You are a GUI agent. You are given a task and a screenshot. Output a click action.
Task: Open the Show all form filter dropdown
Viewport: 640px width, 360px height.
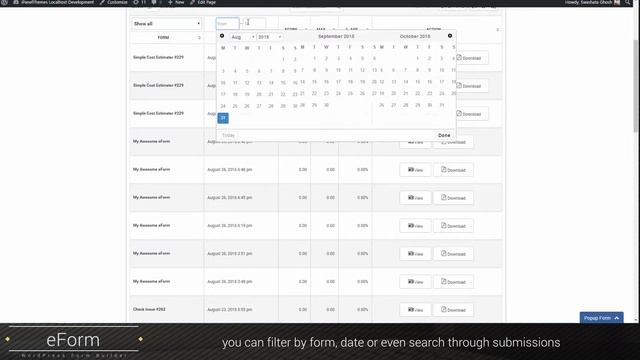point(167,24)
